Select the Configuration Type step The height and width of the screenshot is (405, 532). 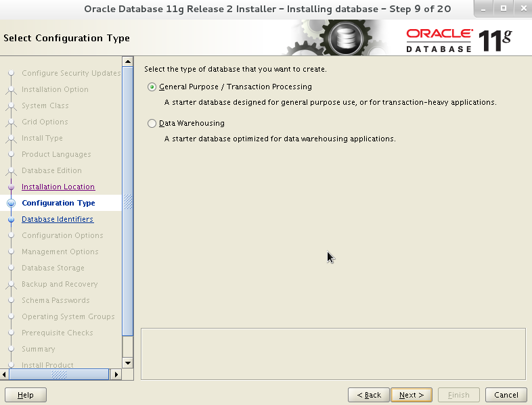pos(58,203)
